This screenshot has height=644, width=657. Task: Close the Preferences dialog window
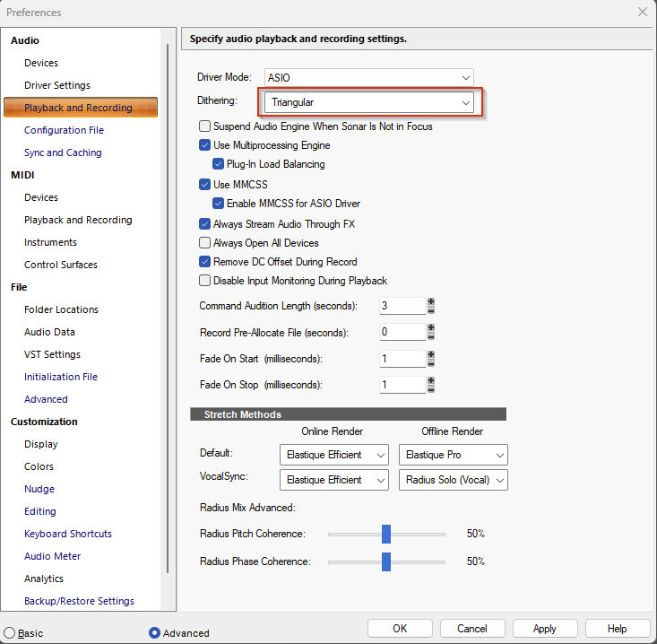(x=642, y=12)
